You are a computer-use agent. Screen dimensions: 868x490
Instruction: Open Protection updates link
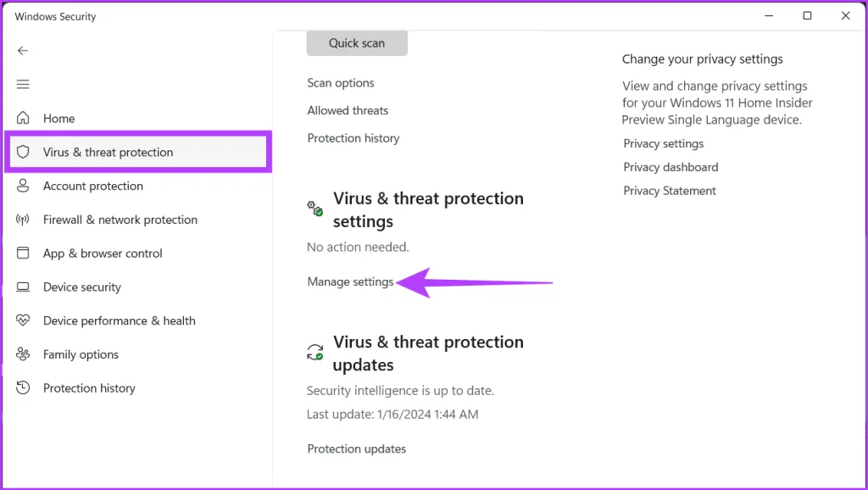356,449
